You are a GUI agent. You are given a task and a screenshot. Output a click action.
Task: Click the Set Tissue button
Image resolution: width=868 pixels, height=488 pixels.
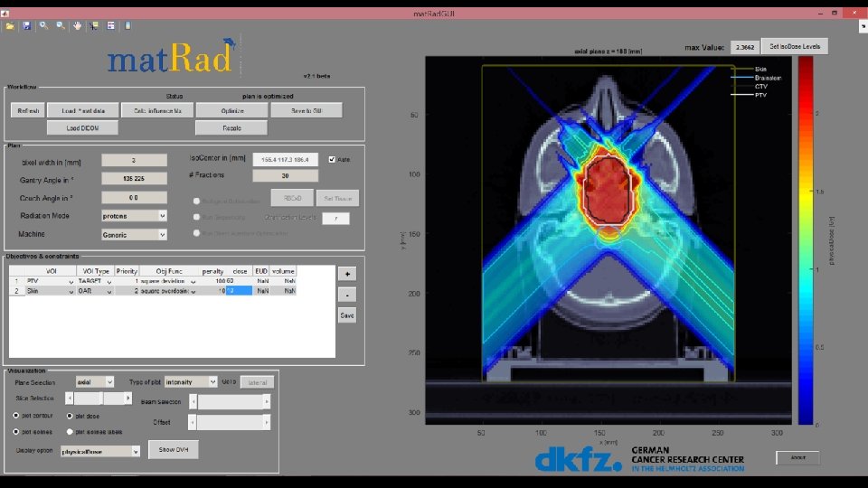337,198
